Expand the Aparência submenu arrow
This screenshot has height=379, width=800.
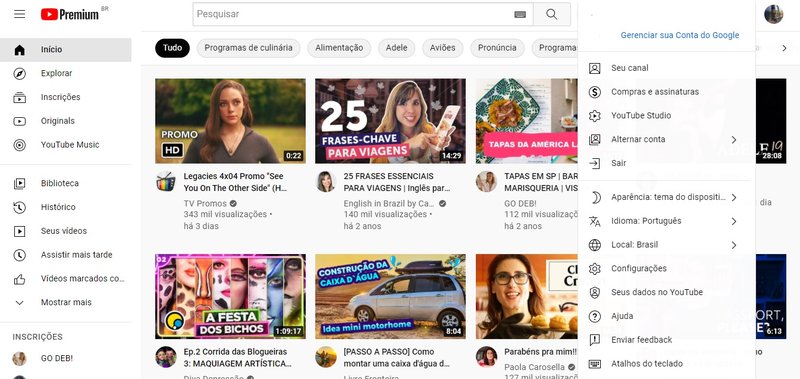point(734,197)
